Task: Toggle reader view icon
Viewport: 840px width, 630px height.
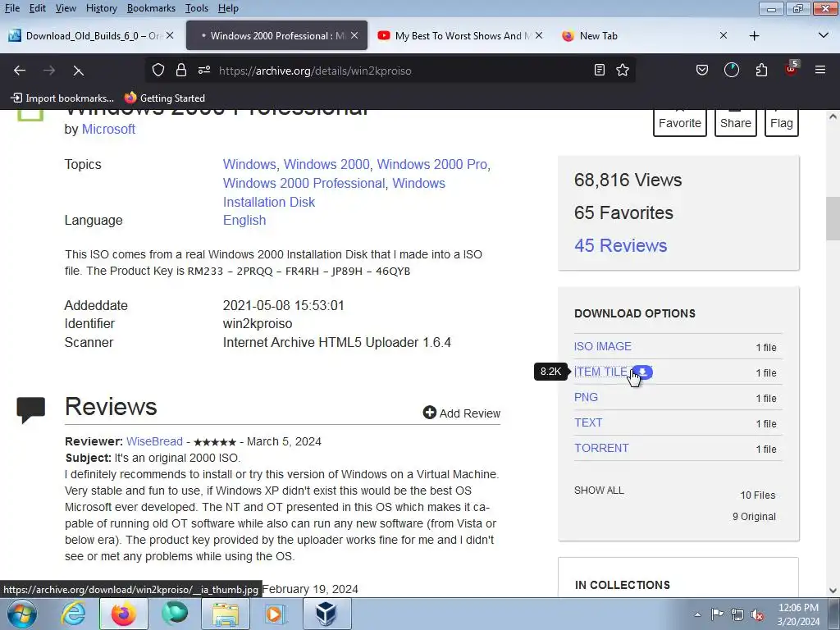Action: coord(600,71)
